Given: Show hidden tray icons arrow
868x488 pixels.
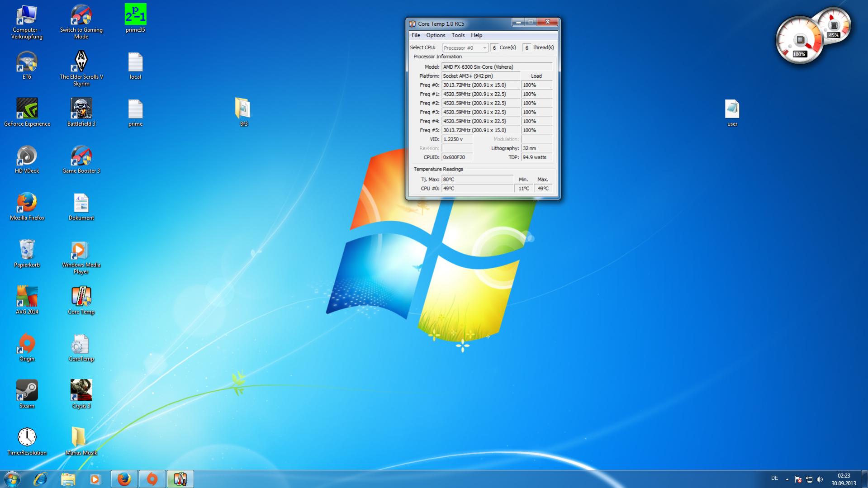Looking at the screenshot, I should [x=787, y=479].
